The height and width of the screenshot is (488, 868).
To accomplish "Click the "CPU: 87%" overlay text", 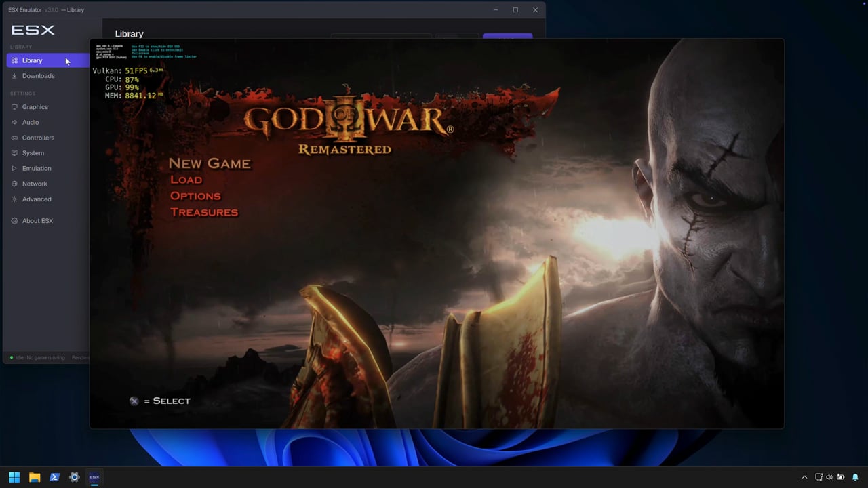I will click(x=122, y=79).
